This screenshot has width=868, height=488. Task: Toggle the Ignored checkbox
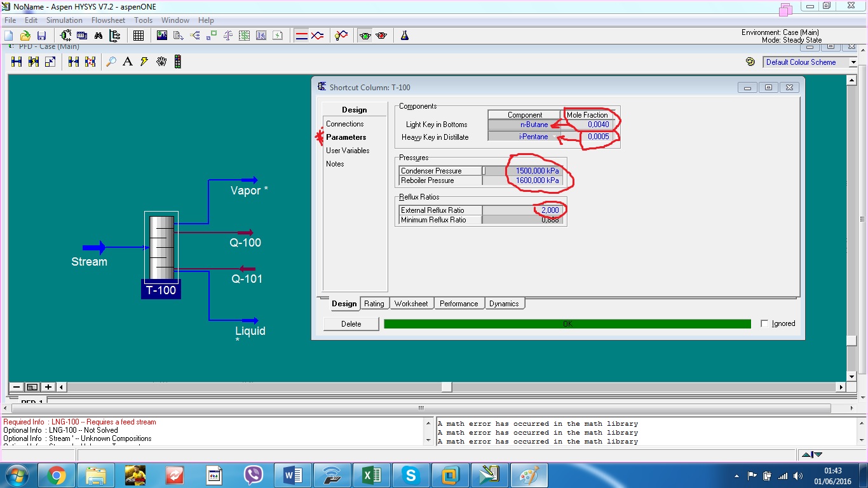coord(764,323)
